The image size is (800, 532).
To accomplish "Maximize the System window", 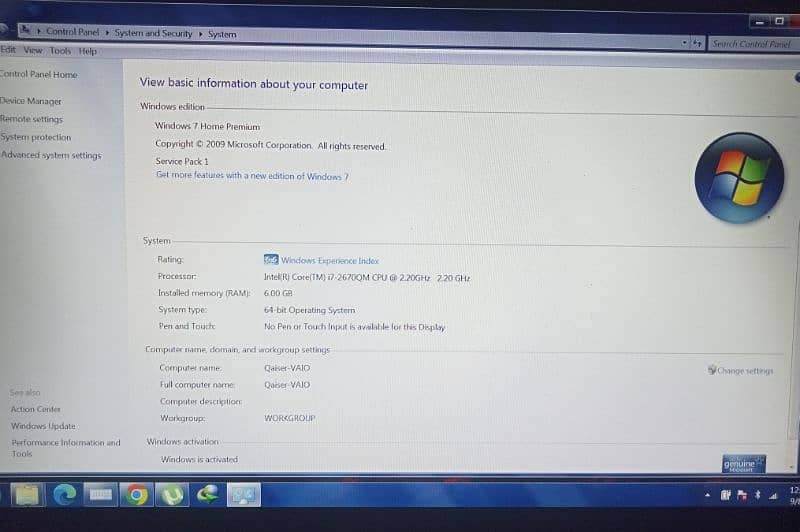I will (x=779, y=21).
